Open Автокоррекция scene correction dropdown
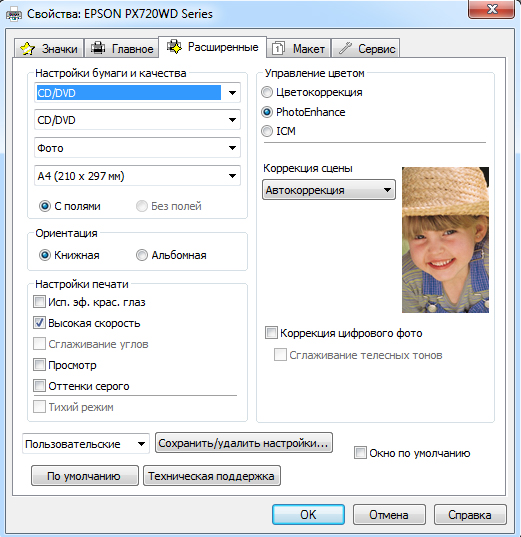521x537 pixels. coord(329,190)
